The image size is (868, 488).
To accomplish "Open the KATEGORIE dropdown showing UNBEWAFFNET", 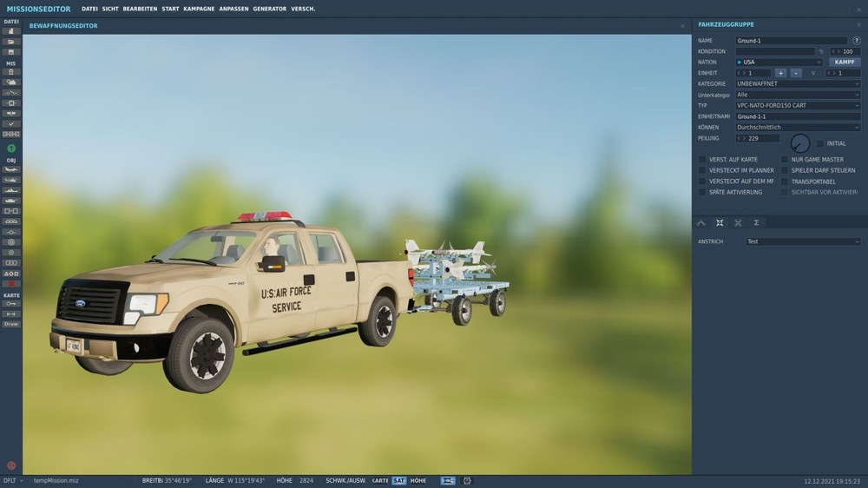I will click(798, 83).
